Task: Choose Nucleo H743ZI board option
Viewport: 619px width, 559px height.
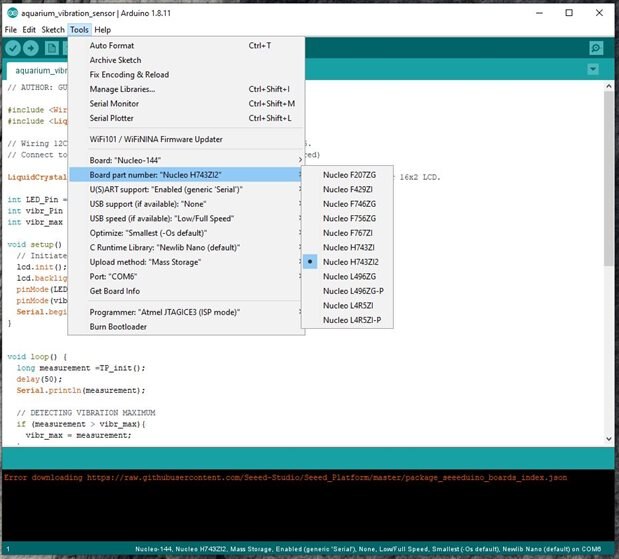Action: tap(348, 247)
